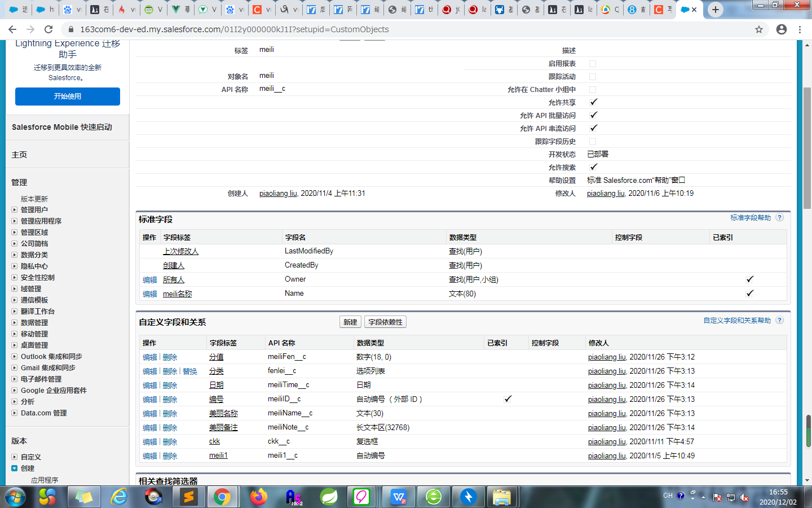This screenshot has width=812, height=508.
Task: Open 自定义字段和关系帮助 question mark icon
Action: (779, 320)
